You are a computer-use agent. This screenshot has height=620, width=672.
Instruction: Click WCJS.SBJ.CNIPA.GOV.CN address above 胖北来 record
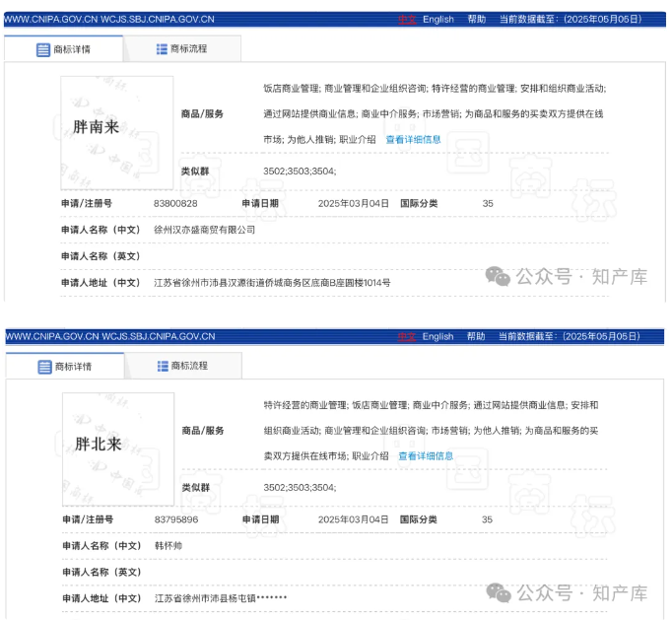pyautogui.click(x=158, y=336)
